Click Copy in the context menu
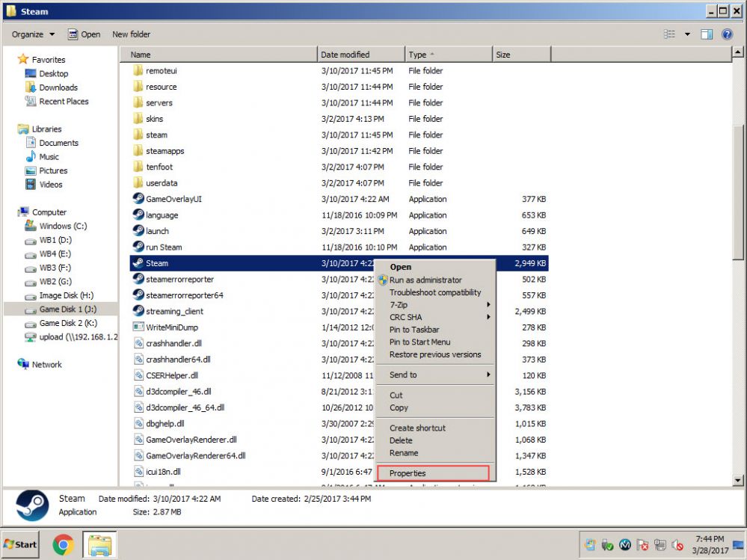The image size is (747, 560). coord(435,407)
